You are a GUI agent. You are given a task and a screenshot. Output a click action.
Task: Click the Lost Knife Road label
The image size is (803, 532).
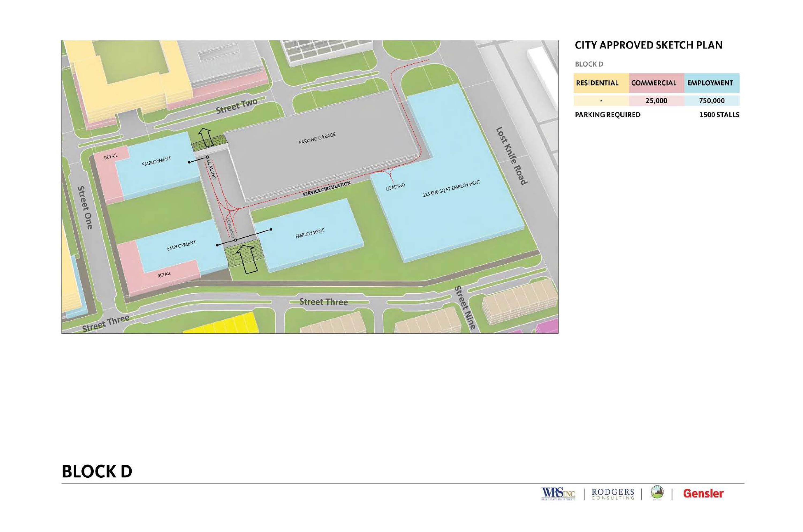(x=512, y=156)
